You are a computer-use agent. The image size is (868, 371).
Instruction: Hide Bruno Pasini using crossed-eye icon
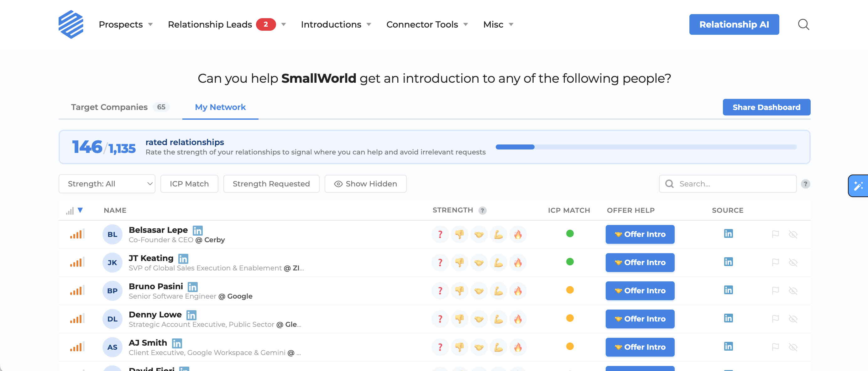pos(793,291)
